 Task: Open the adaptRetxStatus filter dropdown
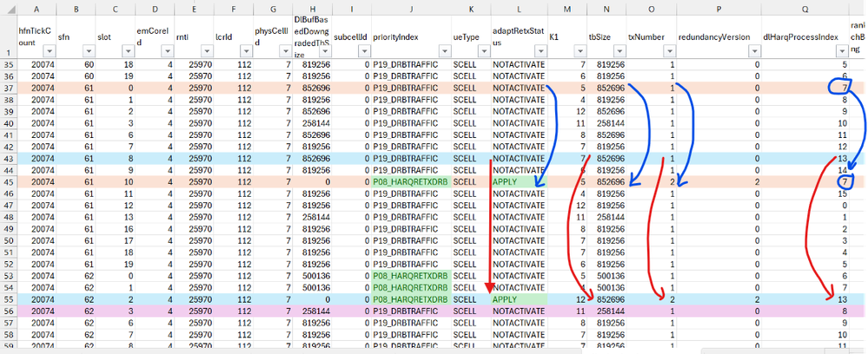540,51
